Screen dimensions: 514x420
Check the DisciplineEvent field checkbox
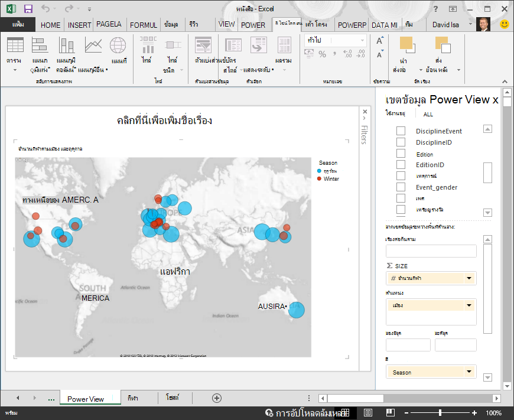tap(401, 131)
